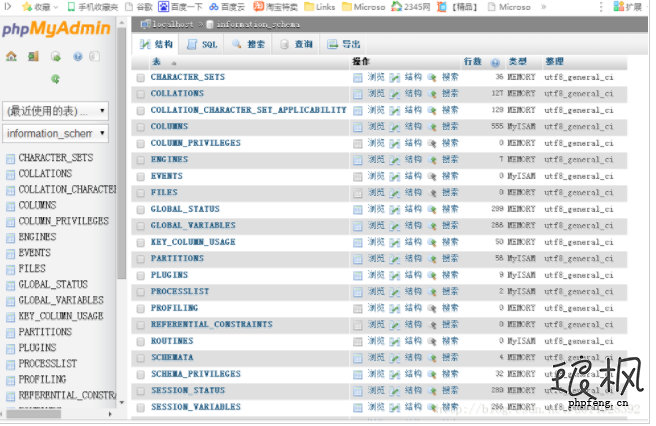Click search icon for FILES row

point(433,193)
